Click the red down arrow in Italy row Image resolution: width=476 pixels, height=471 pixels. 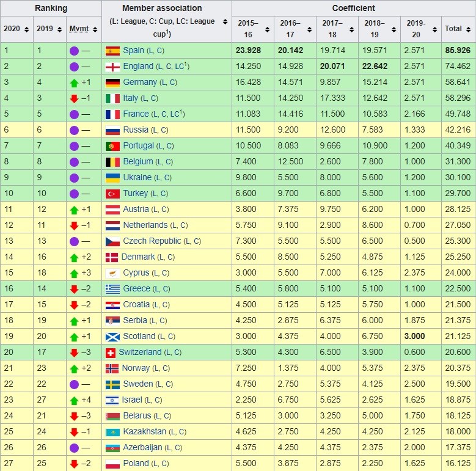click(x=75, y=98)
